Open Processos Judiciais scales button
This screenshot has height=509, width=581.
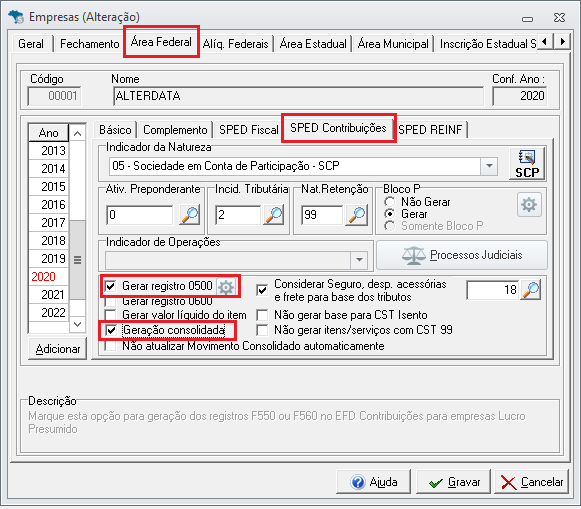point(462,255)
